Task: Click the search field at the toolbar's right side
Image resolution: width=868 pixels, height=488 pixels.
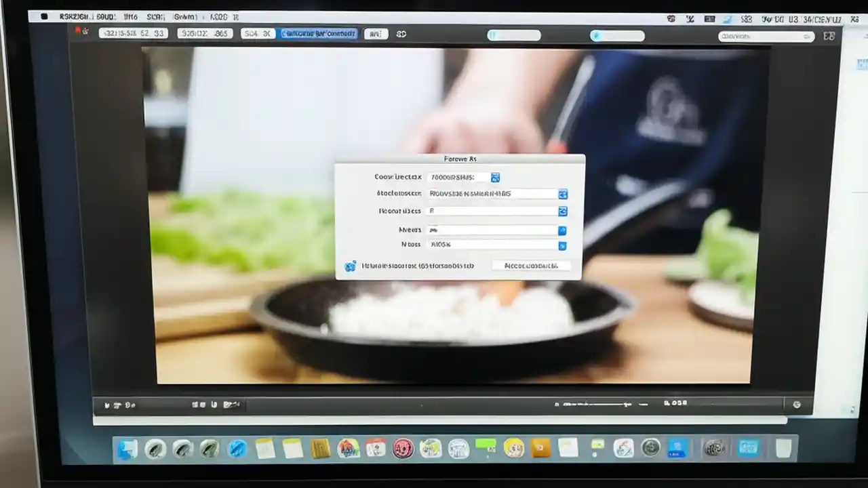Action: point(766,37)
